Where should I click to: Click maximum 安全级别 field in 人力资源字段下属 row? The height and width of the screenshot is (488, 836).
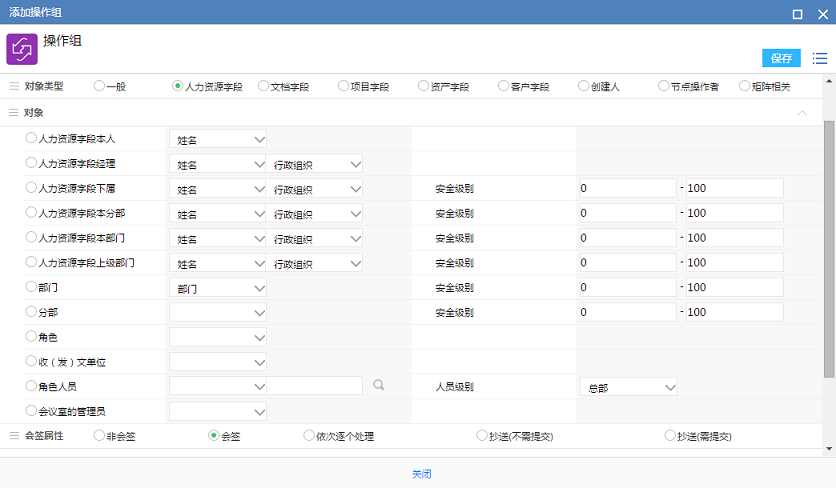tap(734, 188)
